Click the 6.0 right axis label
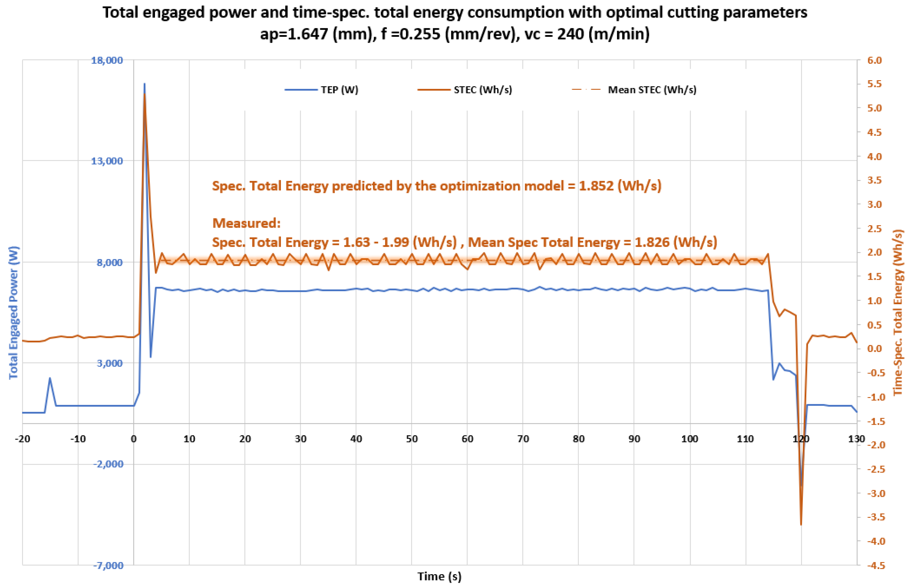 (x=874, y=60)
